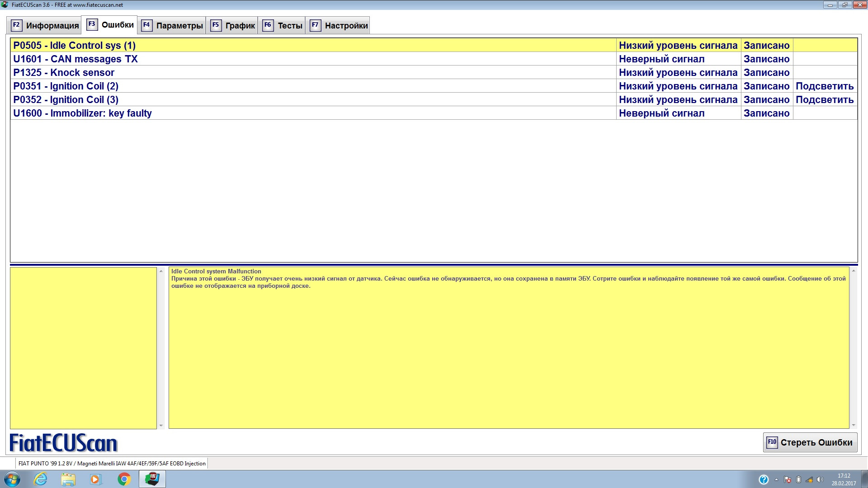Click Подсветить for Ignition Coil (3)

click(x=825, y=100)
